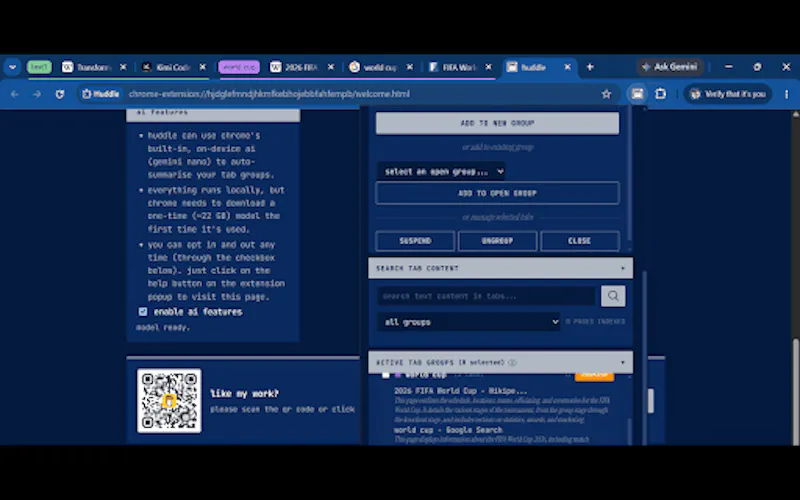The width and height of the screenshot is (800, 500).
Task: Click the popup panel scrollbar
Action: [x=644, y=357]
